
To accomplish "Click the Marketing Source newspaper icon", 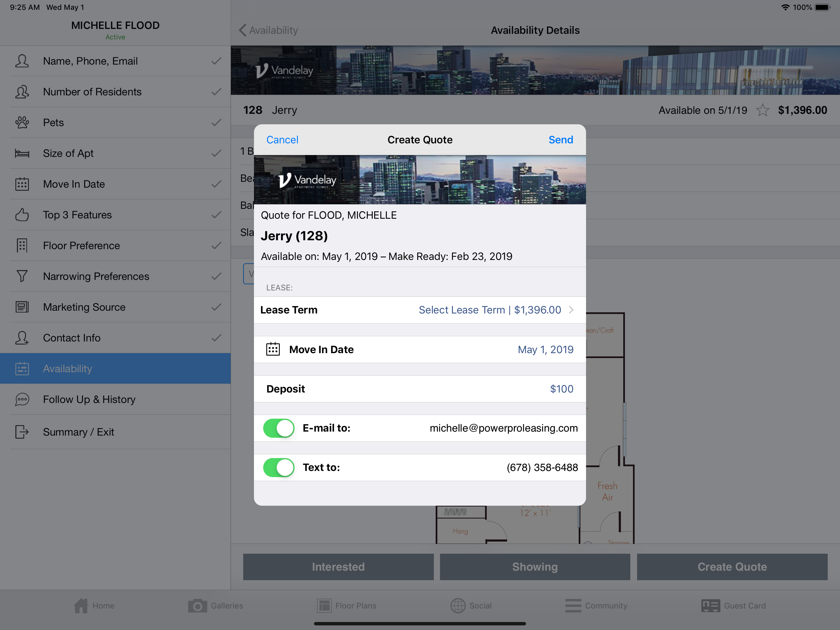I will coord(22,307).
